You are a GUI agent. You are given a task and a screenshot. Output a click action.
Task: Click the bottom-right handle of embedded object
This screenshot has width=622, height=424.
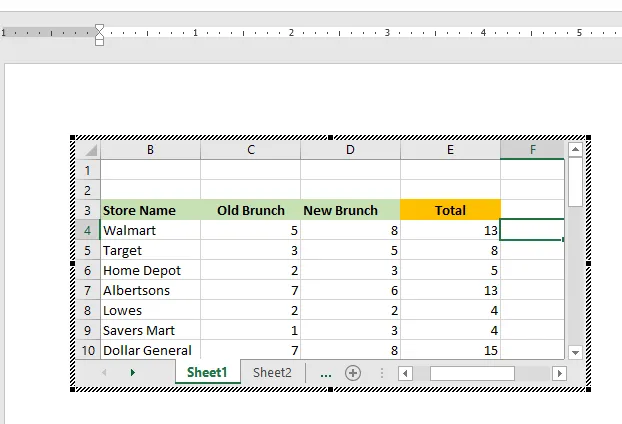tap(588, 389)
